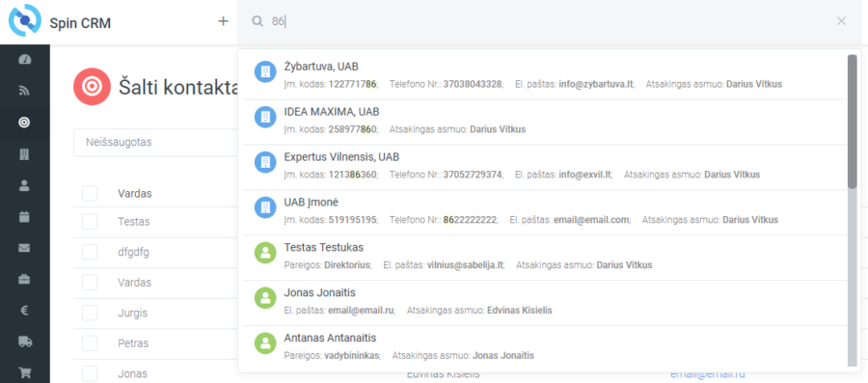Click company icon next to Expertus Vilnensis, UAB
The image size is (868, 383).
coord(265,162)
